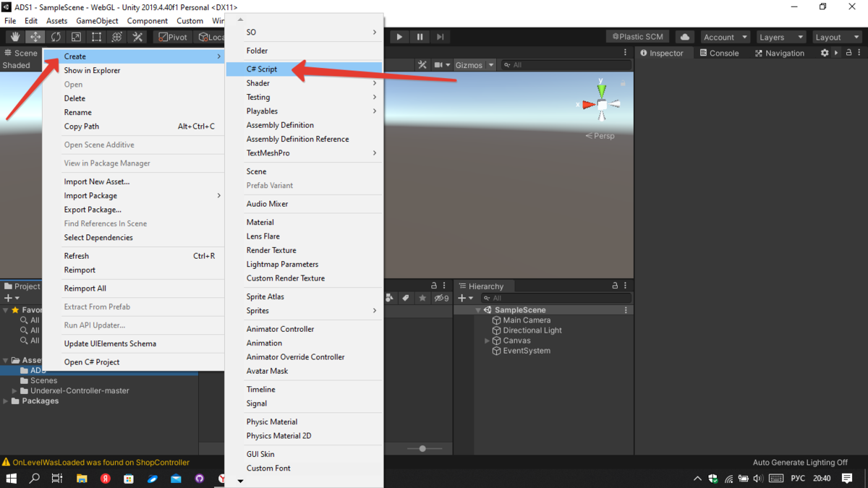Adjust the Project icon size slider
868x488 pixels.
click(x=422, y=449)
